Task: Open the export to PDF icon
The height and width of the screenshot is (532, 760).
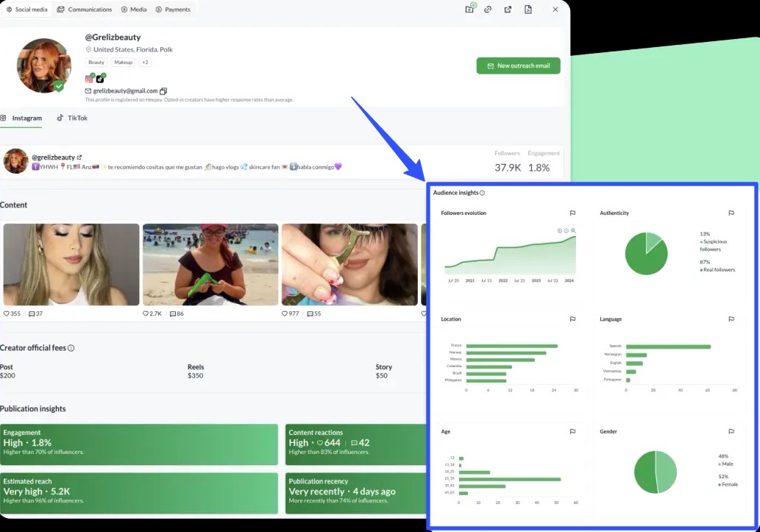Action: pyautogui.click(x=528, y=10)
